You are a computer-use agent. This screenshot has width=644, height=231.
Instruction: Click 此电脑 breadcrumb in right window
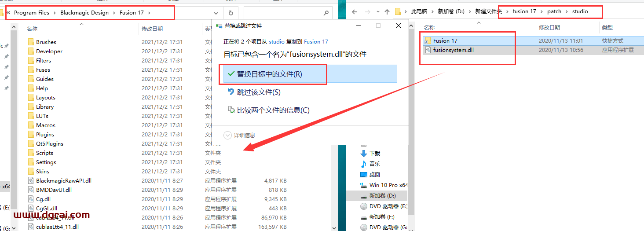420,11
